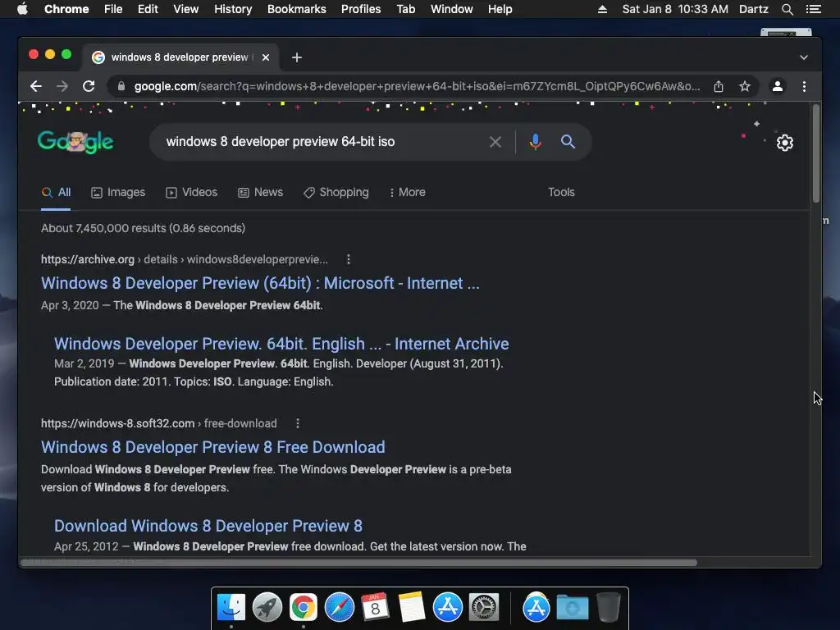This screenshot has height=630, width=840.
Task: Reload the Google search page
Action: click(x=89, y=86)
